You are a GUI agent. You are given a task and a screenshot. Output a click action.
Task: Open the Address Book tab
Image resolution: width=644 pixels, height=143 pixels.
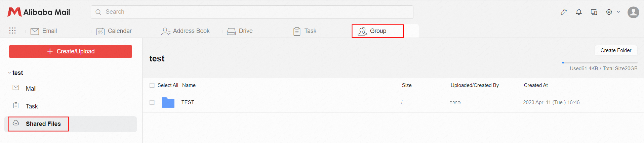coord(185,31)
